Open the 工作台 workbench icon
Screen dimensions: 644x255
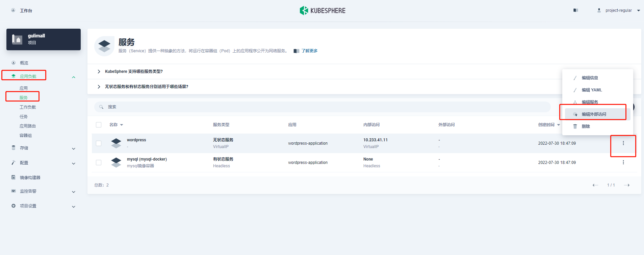tap(13, 10)
